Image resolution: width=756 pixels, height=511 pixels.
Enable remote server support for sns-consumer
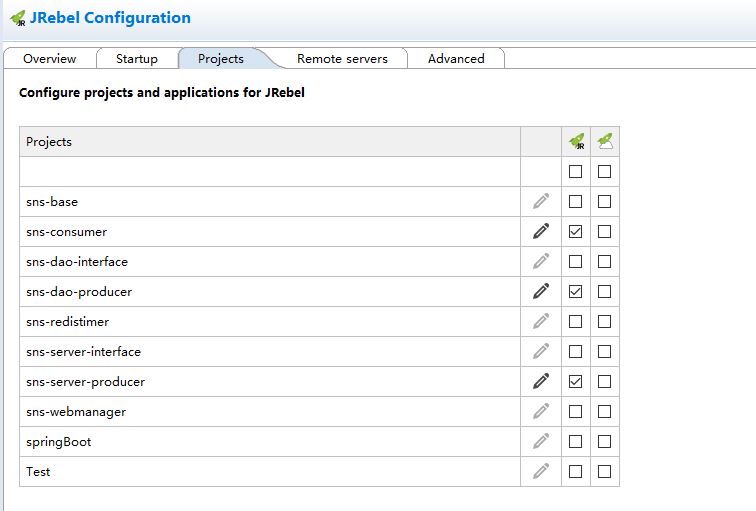[604, 231]
